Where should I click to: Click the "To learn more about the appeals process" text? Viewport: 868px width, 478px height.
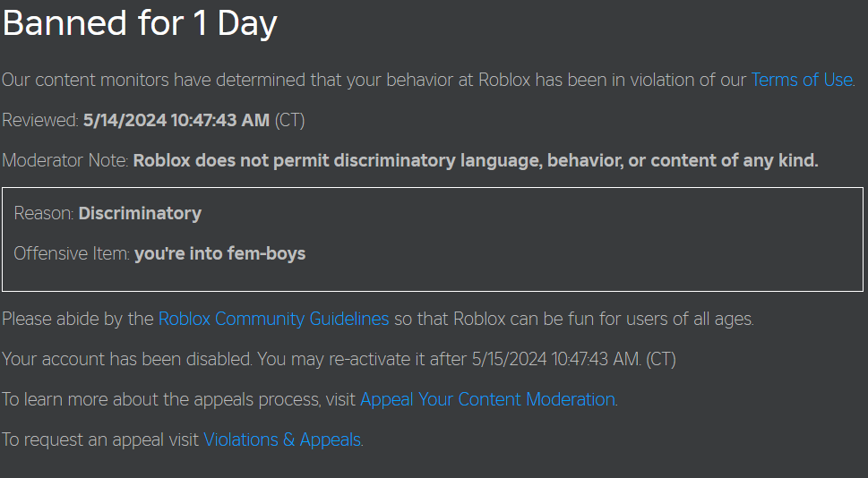point(179,399)
